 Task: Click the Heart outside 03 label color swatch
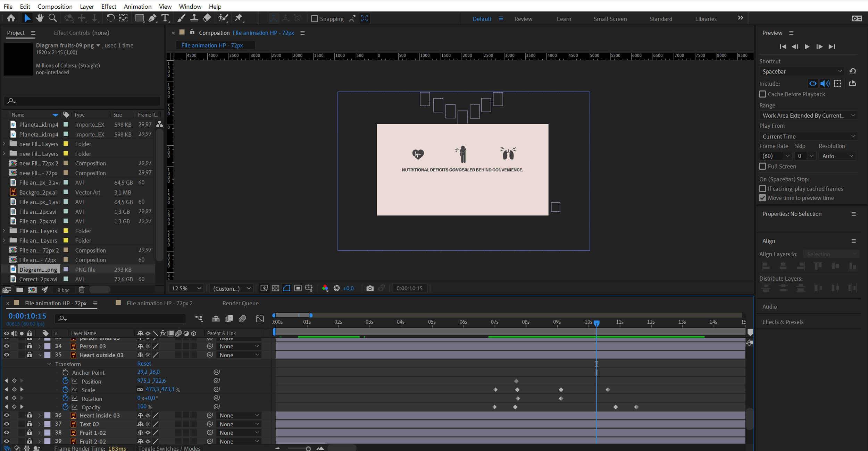pos(48,355)
